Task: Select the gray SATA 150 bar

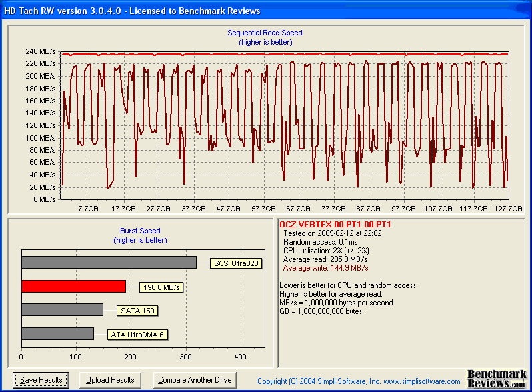Action: (x=63, y=309)
